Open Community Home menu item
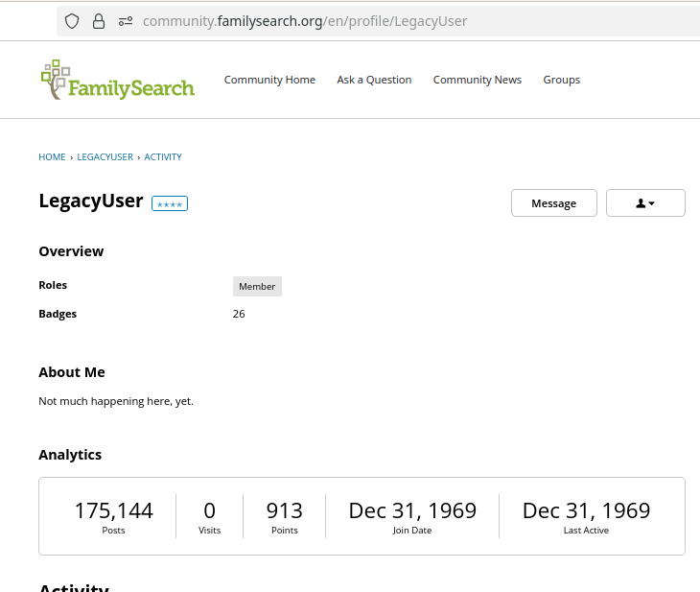 269,80
